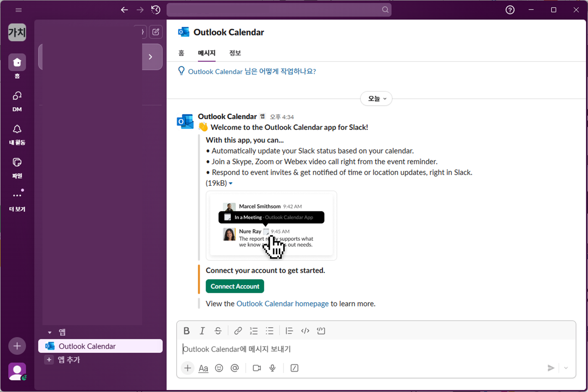This screenshot has width=588, height=392.
Task: Open the Outlook Calendar preview image
Action: coord(271,225)
